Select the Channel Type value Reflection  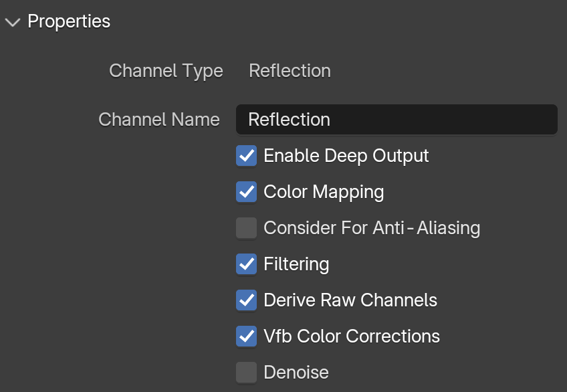click(x=290, y=71)
